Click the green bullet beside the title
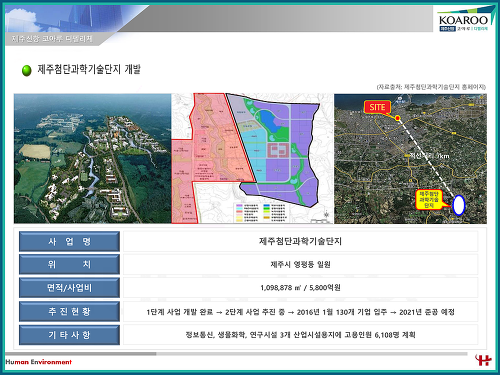Viewport: 500px width, 375px height. 27,70
